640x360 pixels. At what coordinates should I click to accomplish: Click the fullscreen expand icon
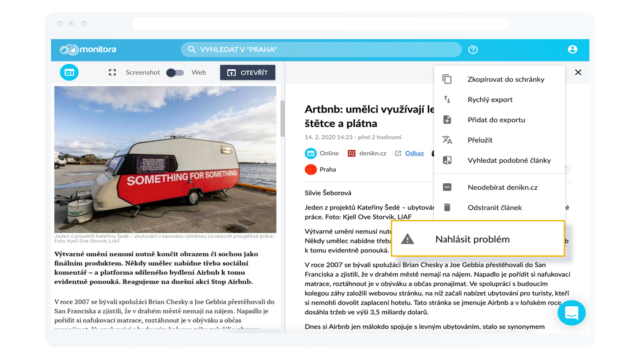(x=112, y=72)
